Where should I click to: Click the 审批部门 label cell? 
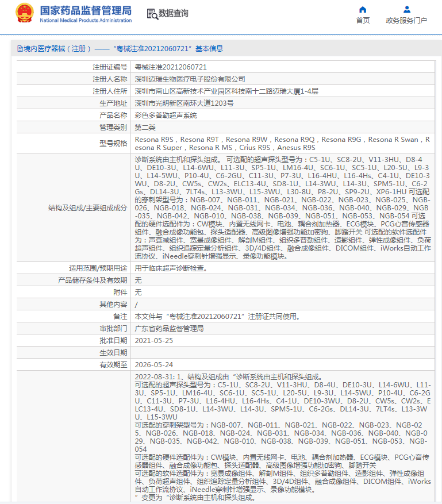pos(74,329)
